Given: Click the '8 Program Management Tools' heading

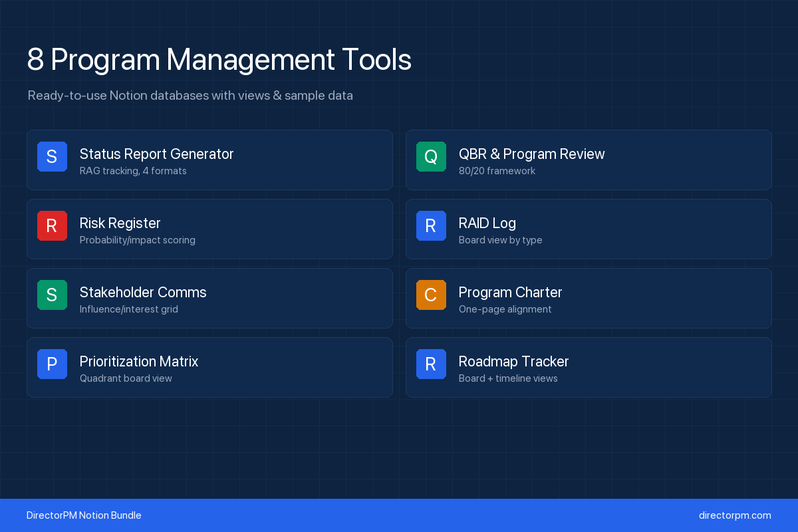Looking at the screenshot, I should coord(219,61).
